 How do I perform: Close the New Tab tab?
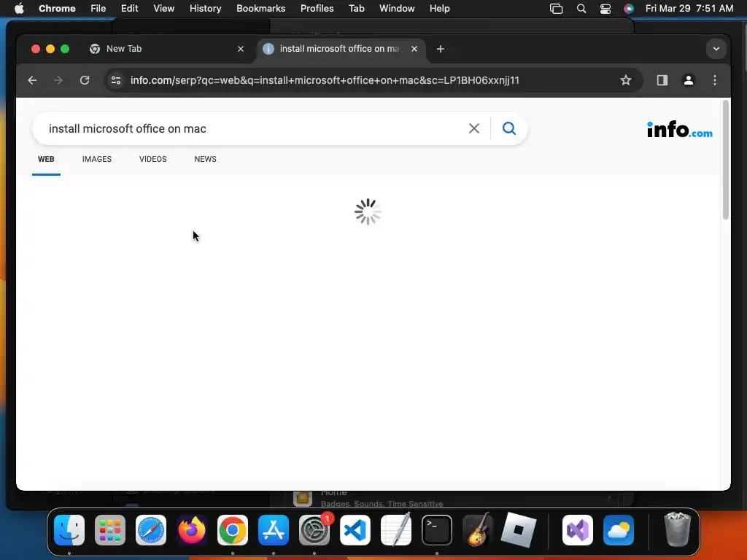pos(241,49)
